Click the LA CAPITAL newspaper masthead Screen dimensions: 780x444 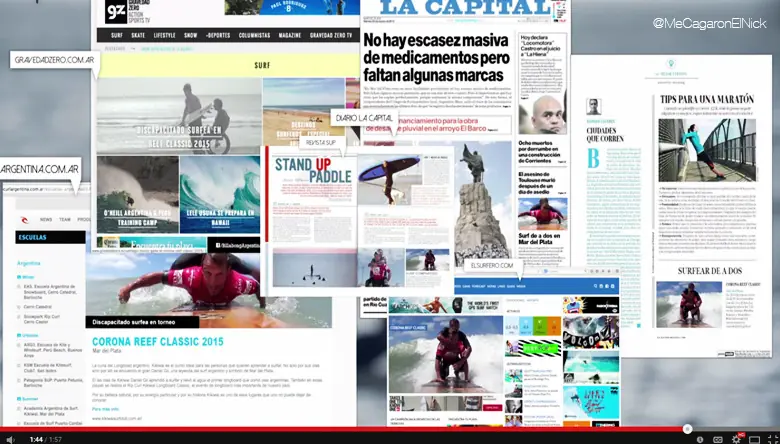(465, 7)
